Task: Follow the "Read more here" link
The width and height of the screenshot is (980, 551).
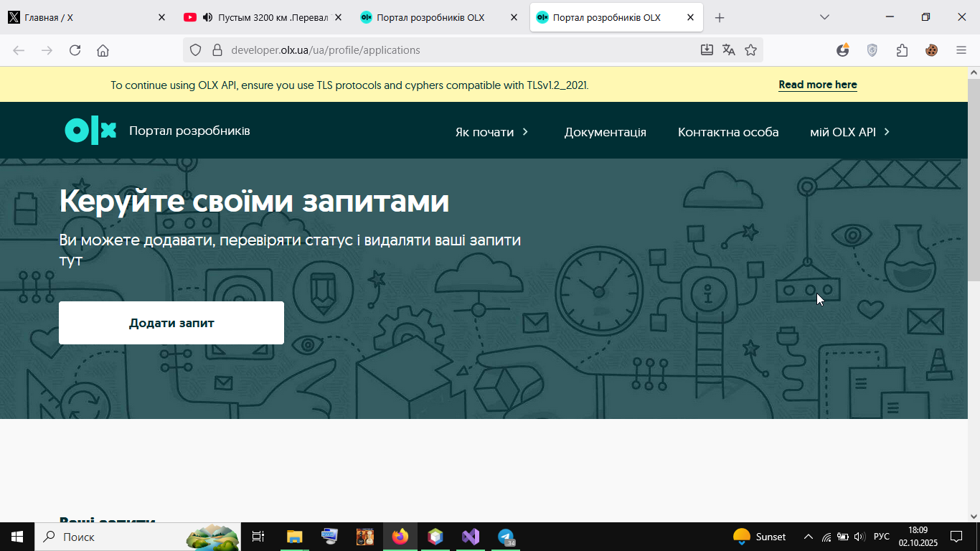Action: [818, 85]
